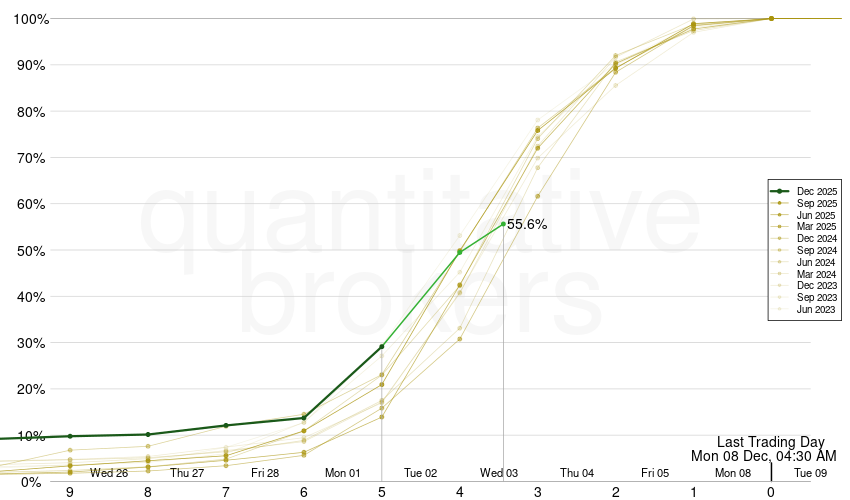Click the final 100% data point at day 0
Viewport: 850px width, 500px height.
point(771,18)
